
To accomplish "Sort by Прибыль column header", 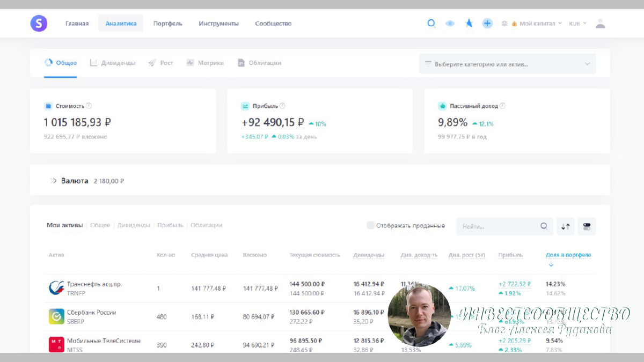I will pos(510,255).
